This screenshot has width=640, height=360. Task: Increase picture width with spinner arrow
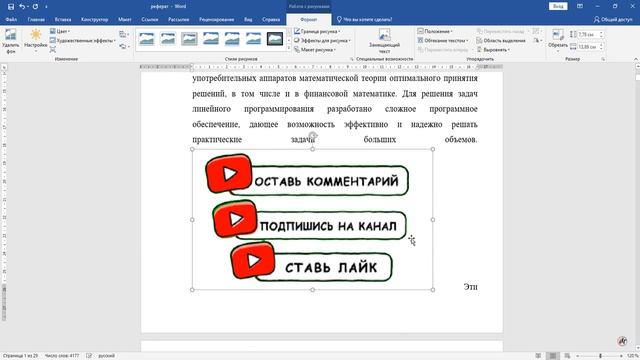(601, 45)
